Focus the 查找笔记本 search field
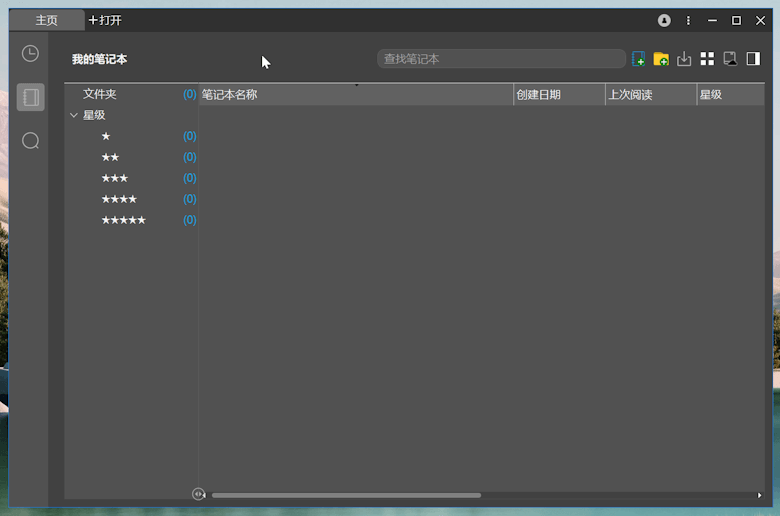The width and height of the screenshot is (780, 516). tap(501, 59)
